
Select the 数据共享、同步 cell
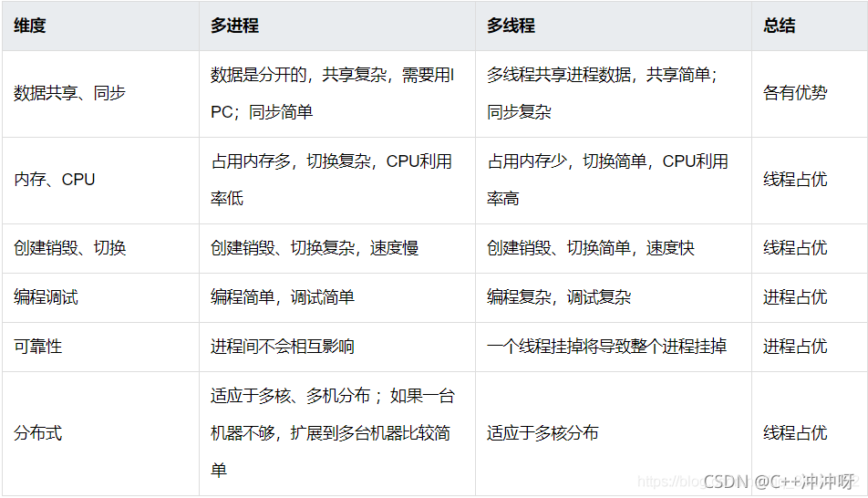100,94
